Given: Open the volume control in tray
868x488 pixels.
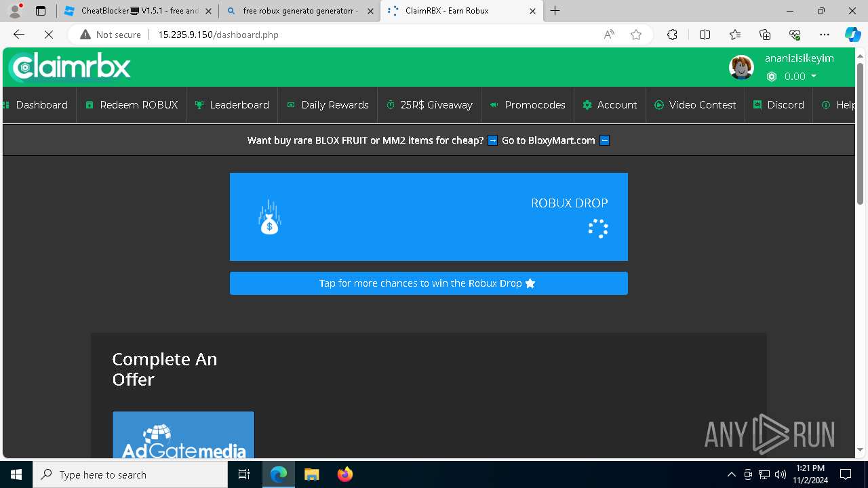Looking at the screenshot, I should [781, 474].
